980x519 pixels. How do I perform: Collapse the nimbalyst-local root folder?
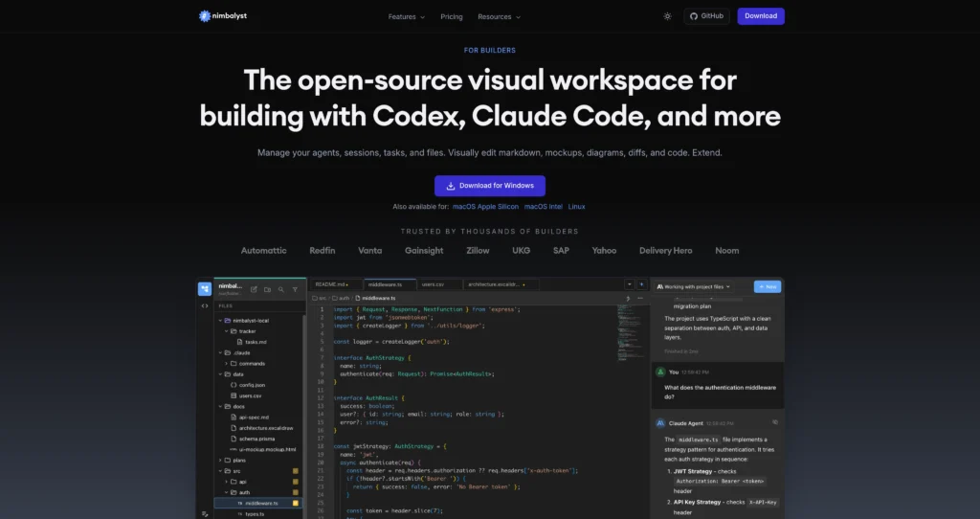click(221, 320)
